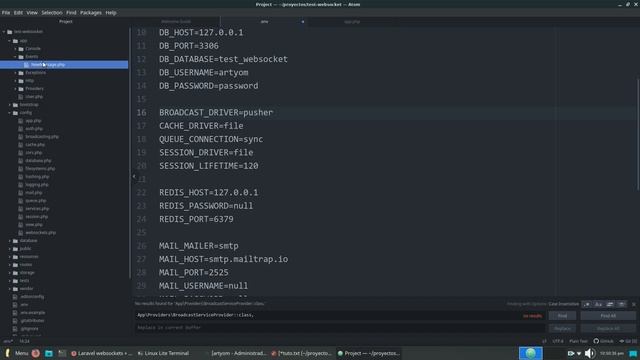Click the editor vertical scrollbar
640x360 pixels.
638,134
